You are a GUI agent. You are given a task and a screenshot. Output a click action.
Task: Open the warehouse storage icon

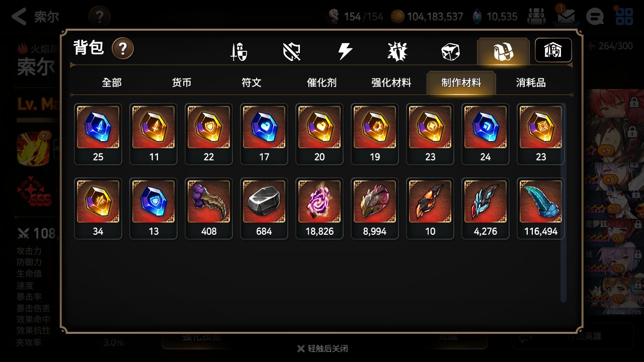coord(553,50)
